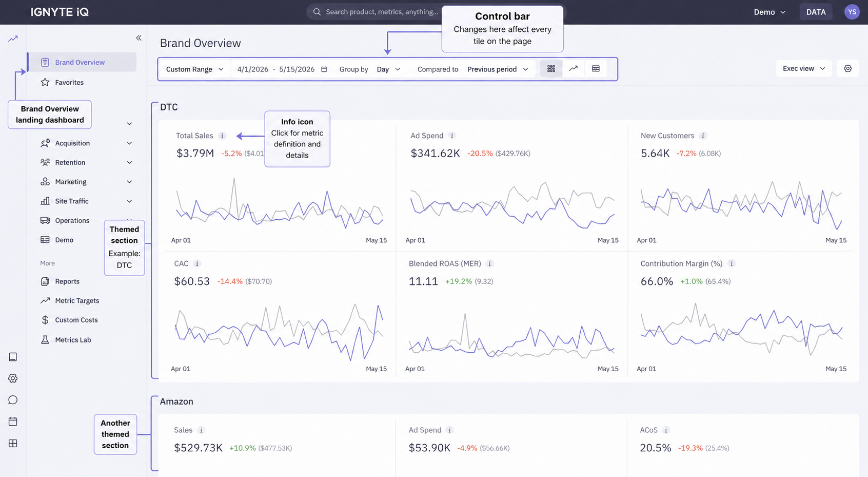Click the info icon next to Amazon Ad Spend

pos(449,430)
